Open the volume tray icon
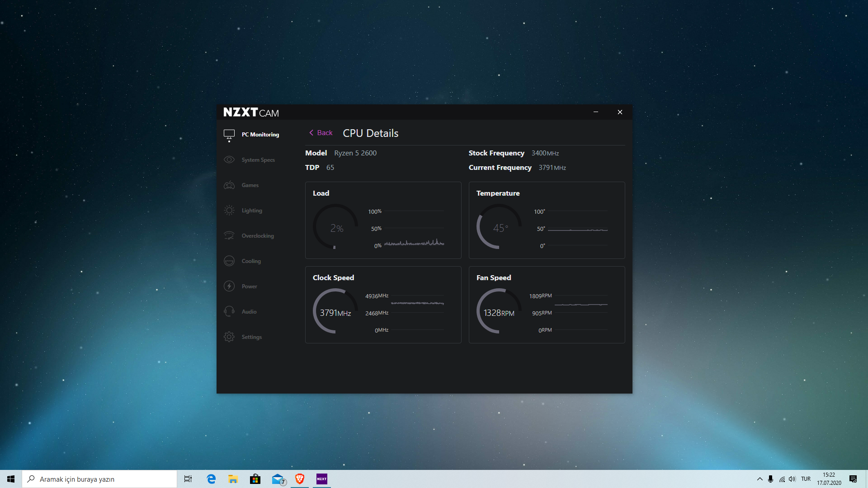The height and width of the screenshot is (488, 868). point(792,479)
